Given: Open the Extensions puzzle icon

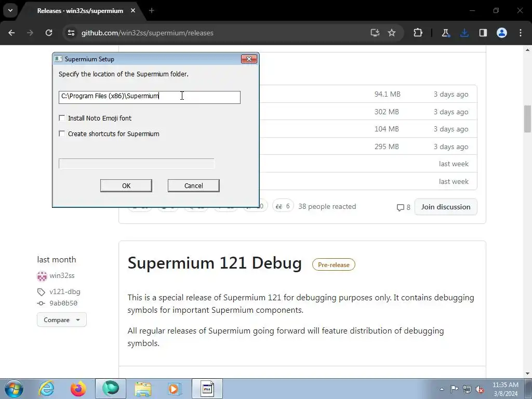Looking at the screenshot, I should [x=418, y=33].
